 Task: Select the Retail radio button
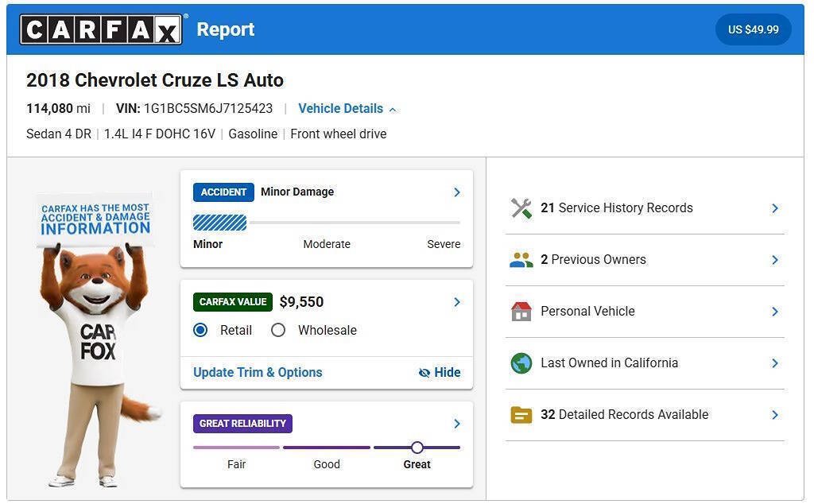[x=200, y=330]
